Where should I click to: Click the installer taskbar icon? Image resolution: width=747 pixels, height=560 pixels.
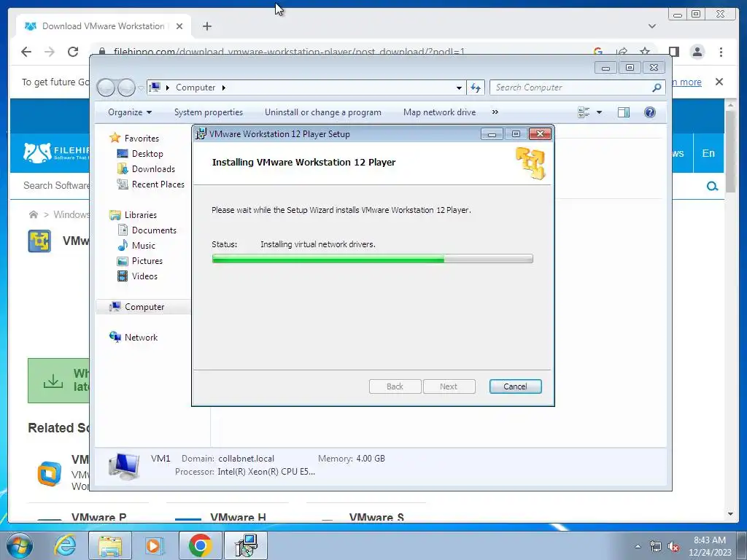coord(246,545)
